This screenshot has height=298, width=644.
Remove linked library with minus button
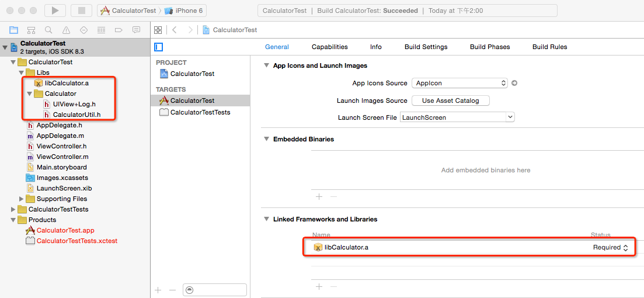click(x=333, y=286)
